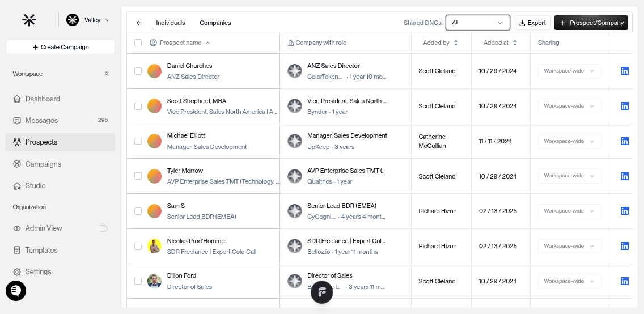Viewport: 644px width, 314px height.
Task: Open sharing dropdown for Michael Elliott
Action: point(569,141)
